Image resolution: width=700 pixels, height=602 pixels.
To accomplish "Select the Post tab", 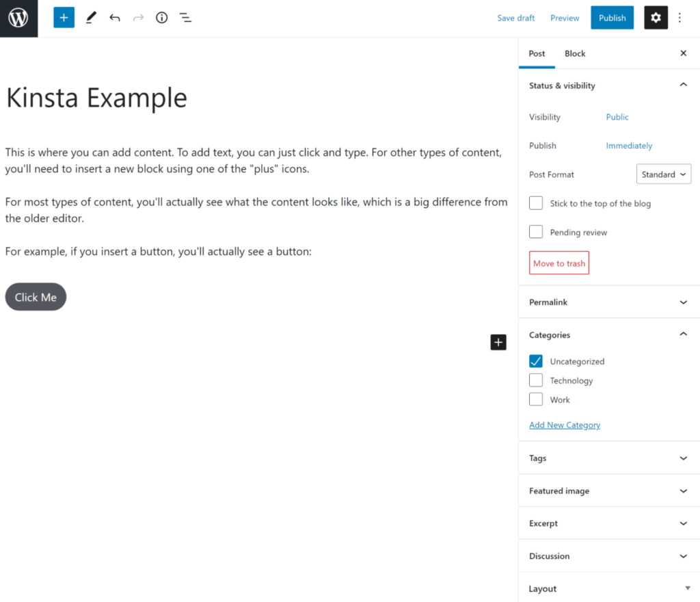I will click(537, 53).
